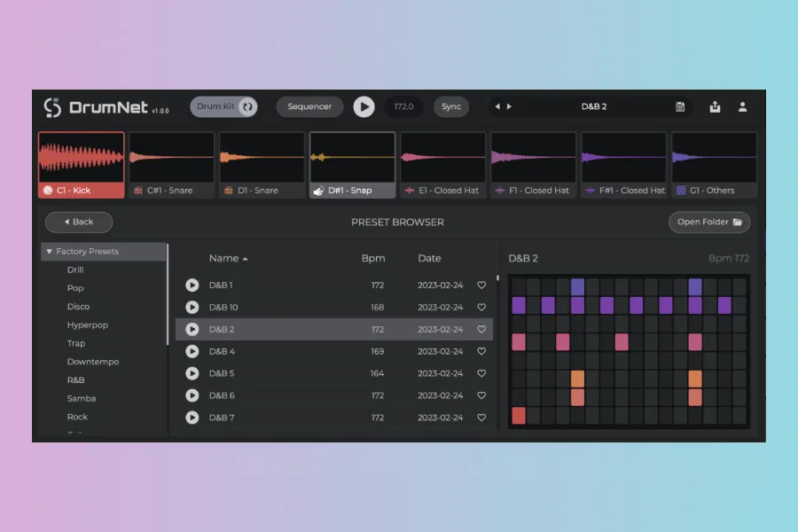This screenshot has width=798, height=532.
Task: Click the previous preset left arrow
Action: (x=497, y=106)
